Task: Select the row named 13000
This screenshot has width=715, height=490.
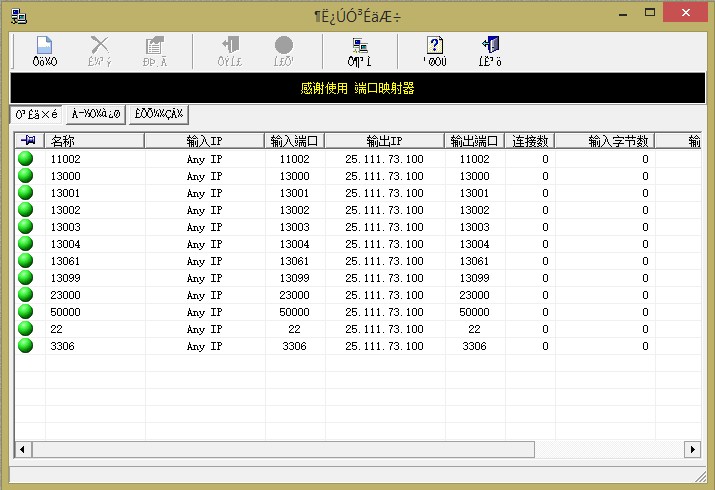Action: point(358,176)
